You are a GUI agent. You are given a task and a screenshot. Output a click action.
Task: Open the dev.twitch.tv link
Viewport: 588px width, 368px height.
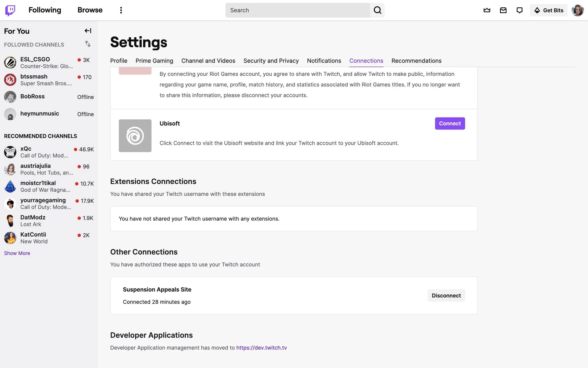pyautogui.click(x=262, y=348)
